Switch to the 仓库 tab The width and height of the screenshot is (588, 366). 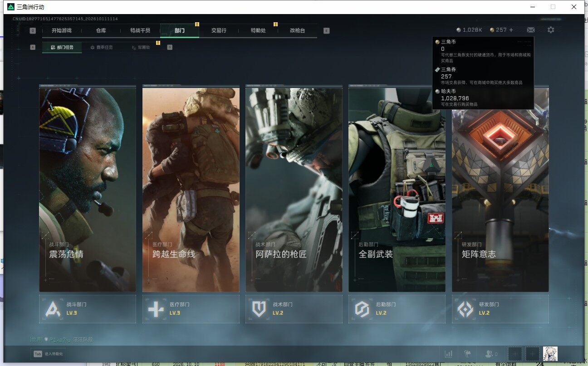101,31
